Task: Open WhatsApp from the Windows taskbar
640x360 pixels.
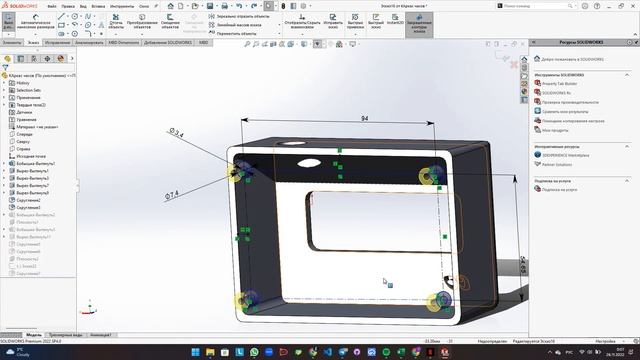Action: point(254,352)
